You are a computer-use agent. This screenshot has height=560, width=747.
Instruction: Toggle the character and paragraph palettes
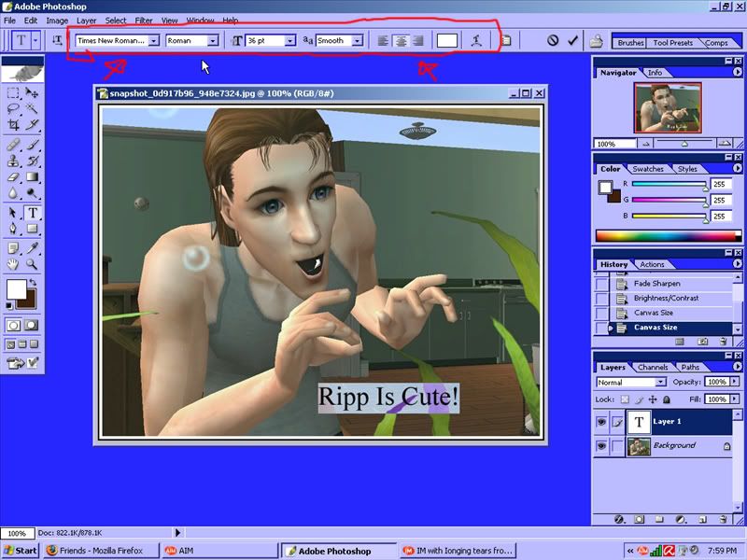506,41
